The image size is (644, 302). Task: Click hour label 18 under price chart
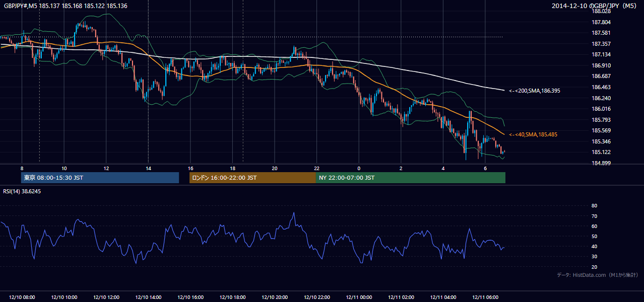tap(232, 168)
